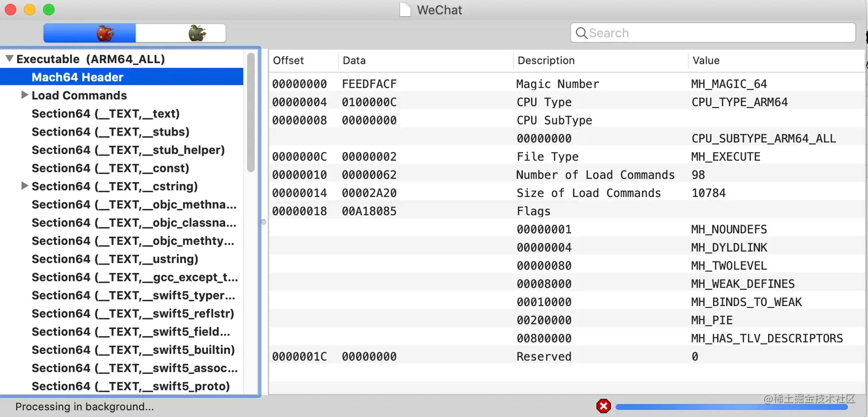This screenshot has width=868, height=417.
Task: Select Section64 (__TEXT,__gcc_except_t... row
Action: point(134,277)
